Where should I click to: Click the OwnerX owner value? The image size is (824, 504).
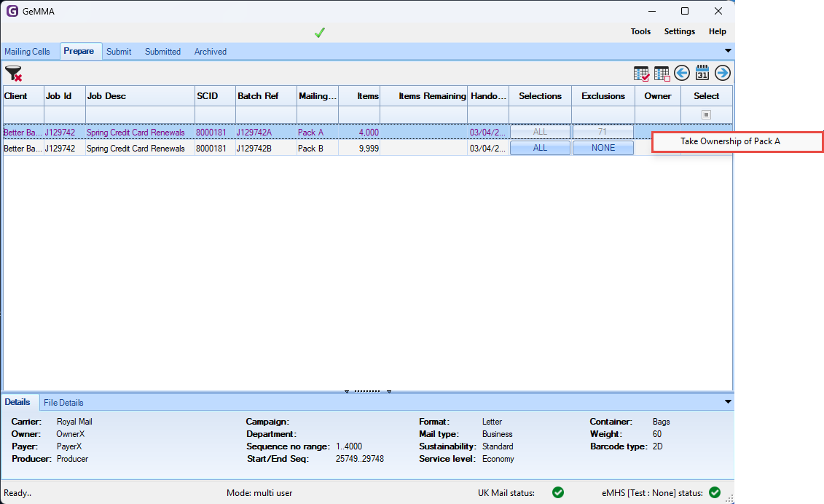coord(71,434)
